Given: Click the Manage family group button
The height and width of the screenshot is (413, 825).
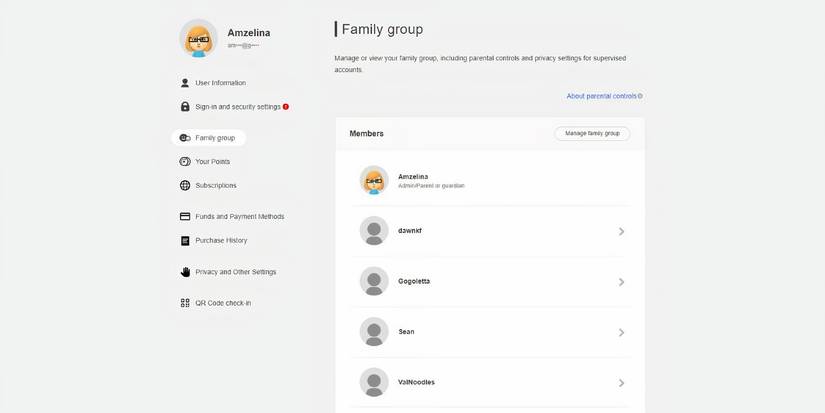Looking at the screenshot, I should [x=592, y=133].
